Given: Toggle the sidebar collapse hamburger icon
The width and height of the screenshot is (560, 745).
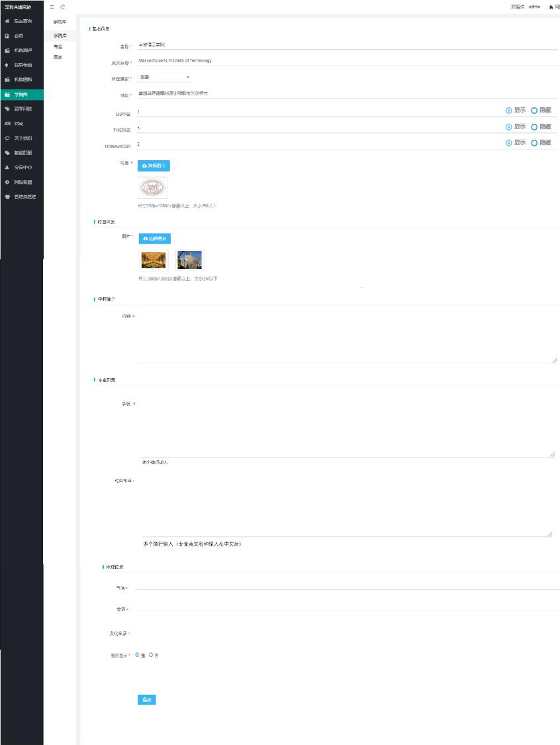Looking at the screenshot, I should point(52,7).
